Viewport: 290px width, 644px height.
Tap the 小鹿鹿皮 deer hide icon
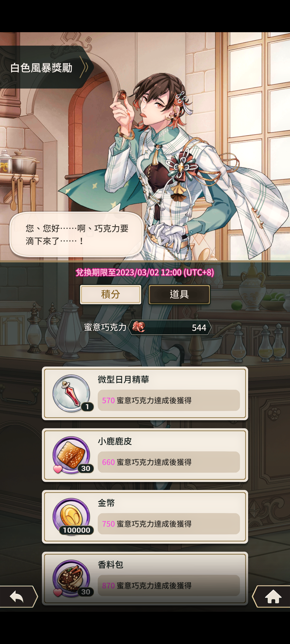[x=71, y=455]
